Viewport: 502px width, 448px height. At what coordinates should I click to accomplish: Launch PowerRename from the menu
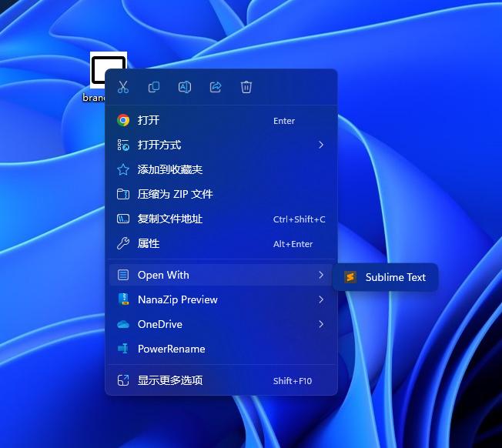221,349
